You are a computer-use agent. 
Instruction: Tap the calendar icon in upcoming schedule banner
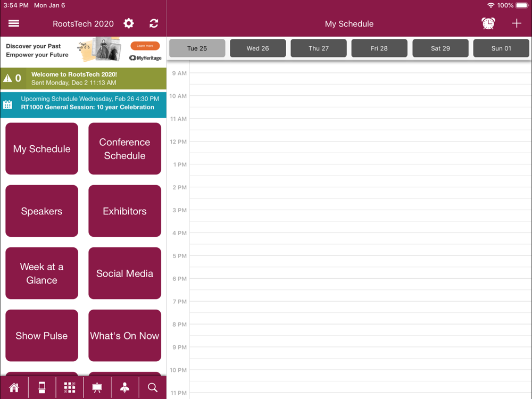click(x=7, y=104)
